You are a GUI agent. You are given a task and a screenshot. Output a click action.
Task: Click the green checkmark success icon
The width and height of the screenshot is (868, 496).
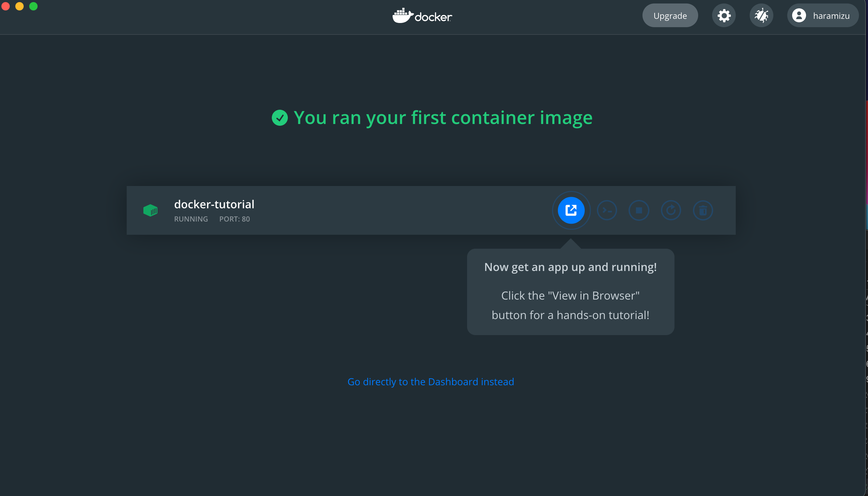pyautogui.click(x=280, y=118)
